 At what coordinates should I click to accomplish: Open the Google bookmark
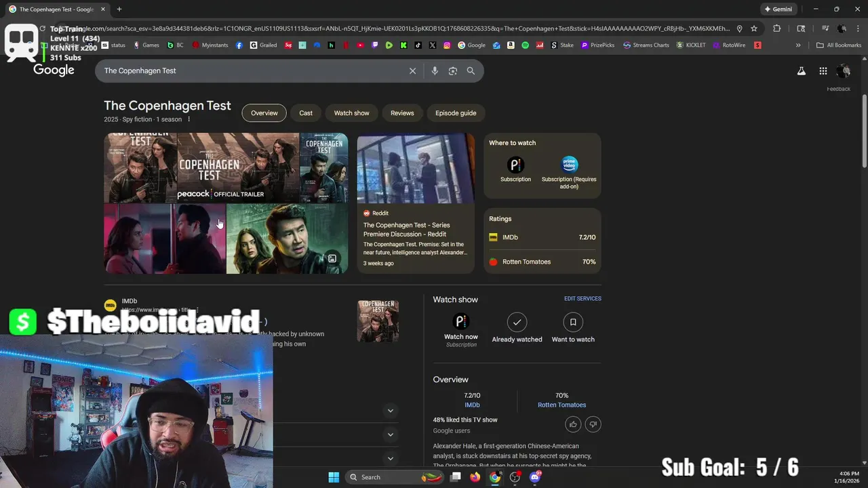(472, 45)
